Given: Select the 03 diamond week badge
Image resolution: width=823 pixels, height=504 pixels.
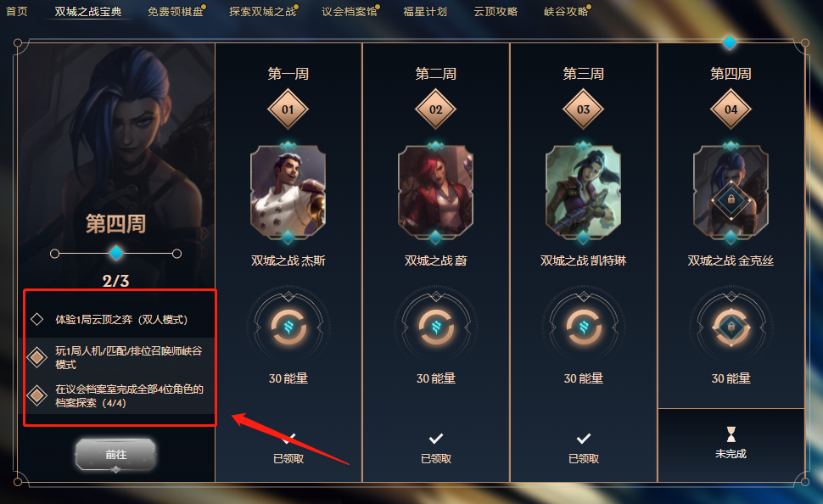Looking at the screenshot, I should 583,109.
